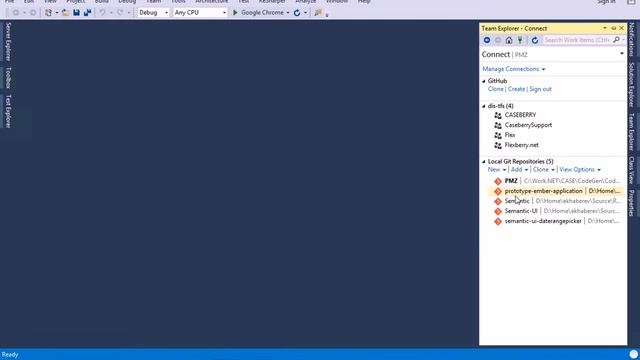Screen dimensions: 640x360
Task: Open the Google Chrome browser dropdown arrow
Action: click(x=288, y=13)
